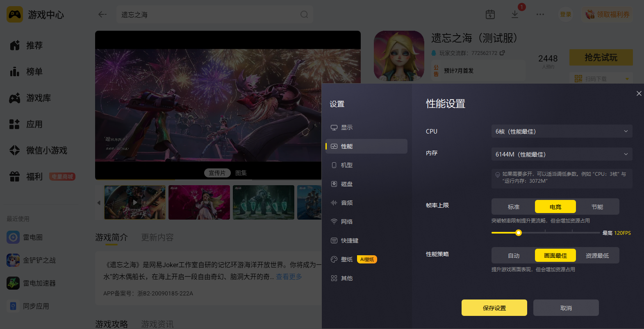Image resolution: width=644 pixels, height=329 pixels.
Task: Open 雷电圈 in recently used
Action: 25,237
